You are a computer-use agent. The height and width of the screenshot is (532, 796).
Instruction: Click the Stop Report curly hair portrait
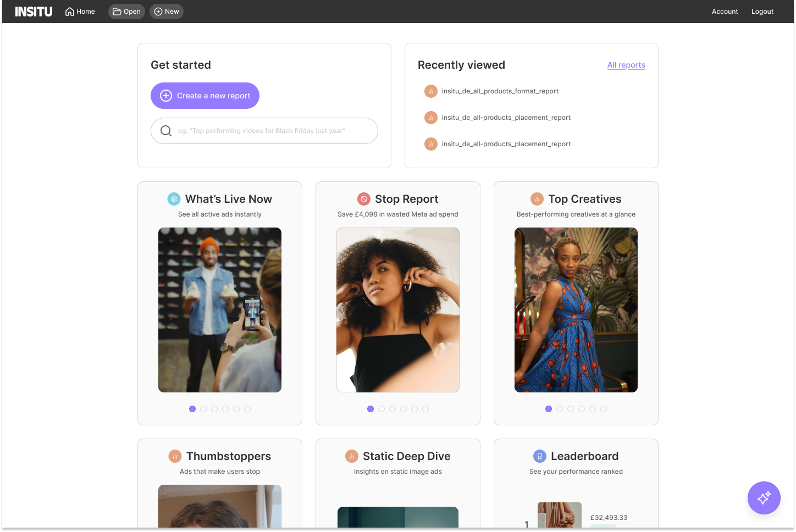coord(398,310)
